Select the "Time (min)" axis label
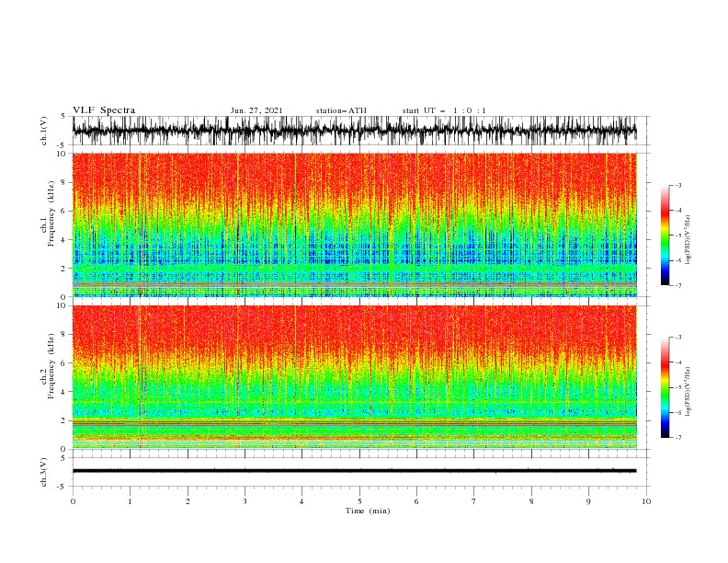Image resolution: width=728 pixels, height=563 pixels. pos(368,511)
